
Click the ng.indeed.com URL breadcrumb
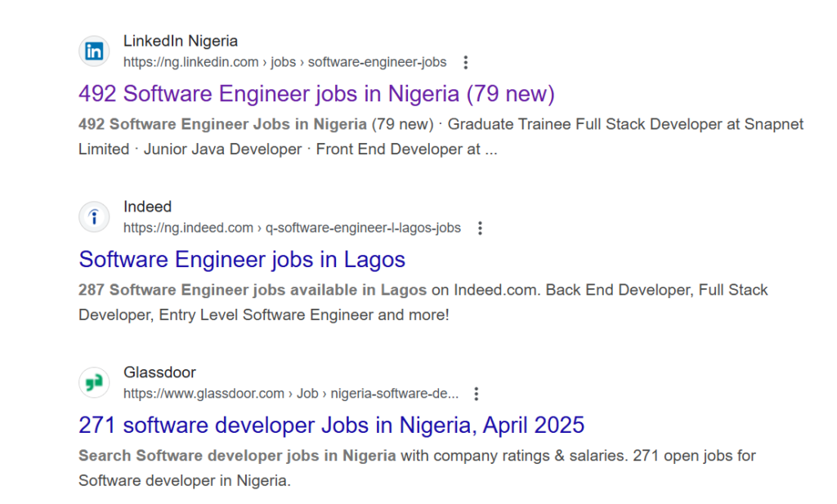pos(292,228)
